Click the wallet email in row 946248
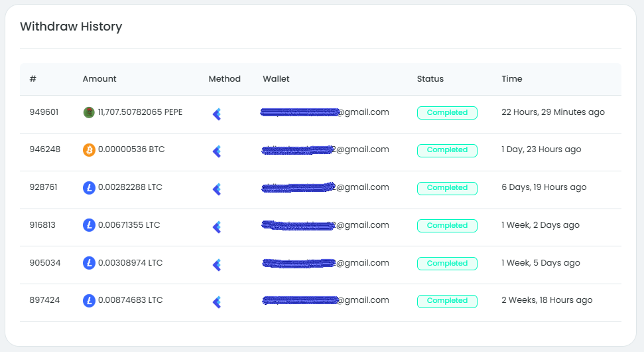Screen dimensions: 644x352 (325, 149)
